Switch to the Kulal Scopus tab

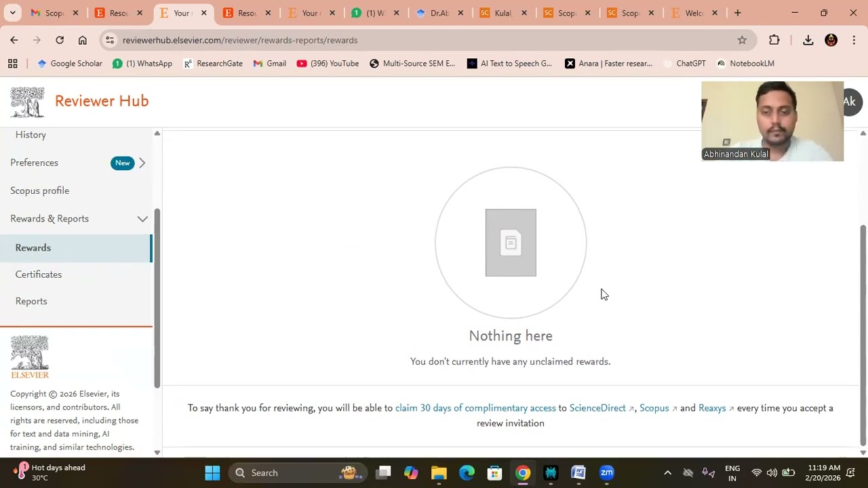coord(504,13)
